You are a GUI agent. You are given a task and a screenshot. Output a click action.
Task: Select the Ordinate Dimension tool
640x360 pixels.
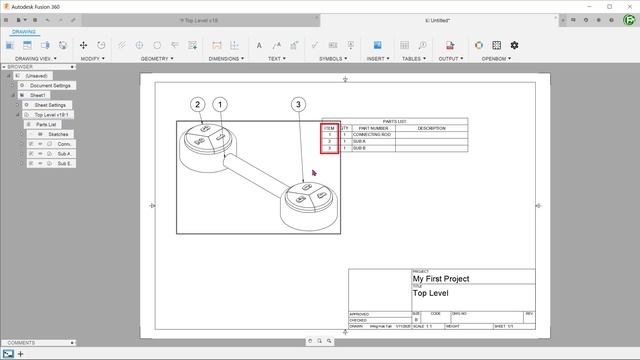pyautogui.click(x=235, y=45)
